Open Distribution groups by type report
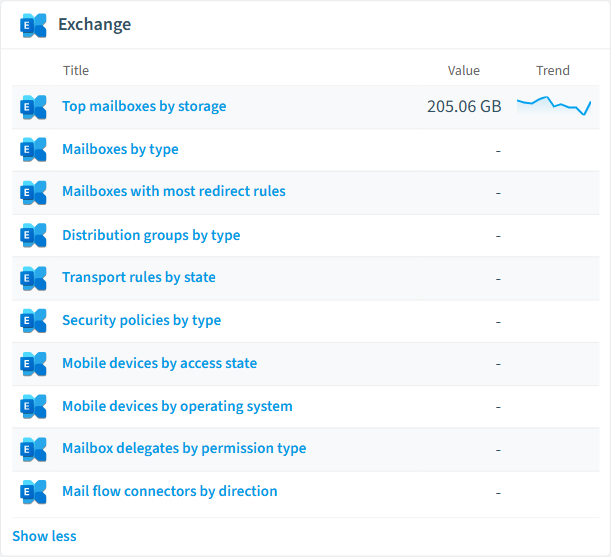Viewport: 611px width, 557px height. (151, 235)
